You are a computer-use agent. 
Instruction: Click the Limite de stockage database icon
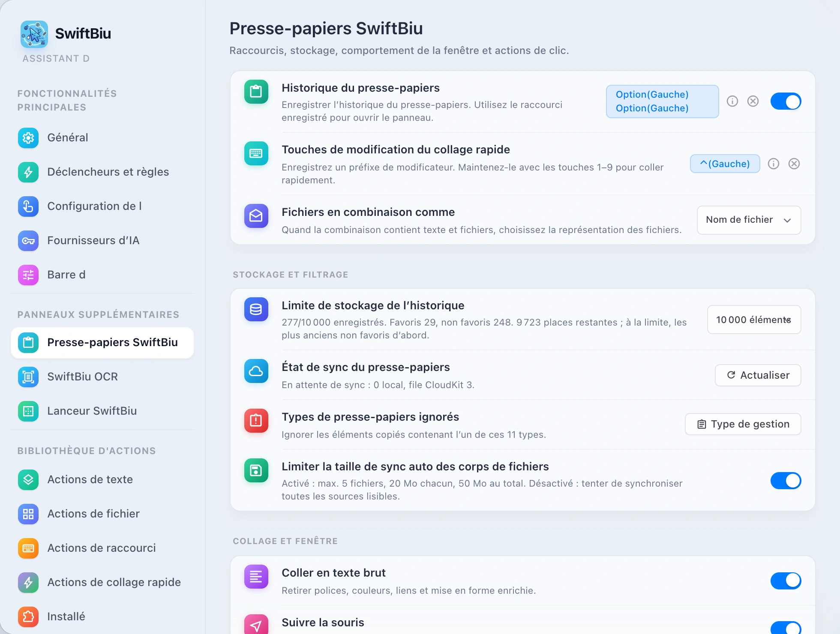(256, 309)
